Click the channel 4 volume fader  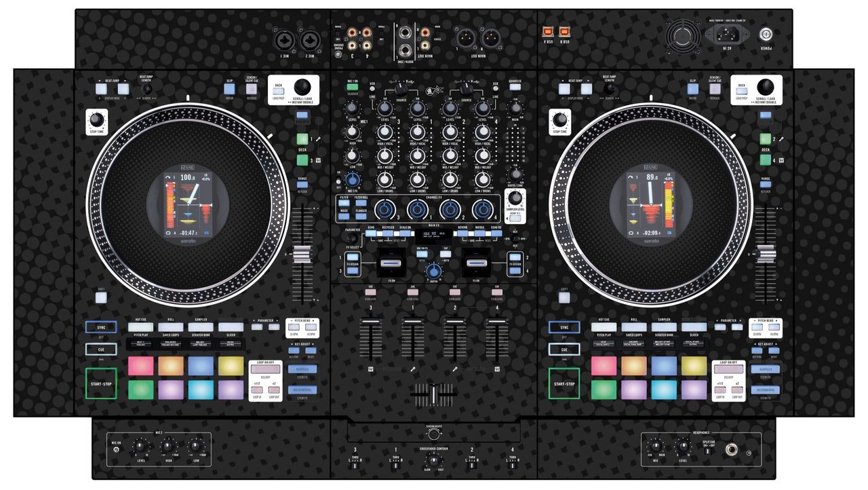[497, 321]
